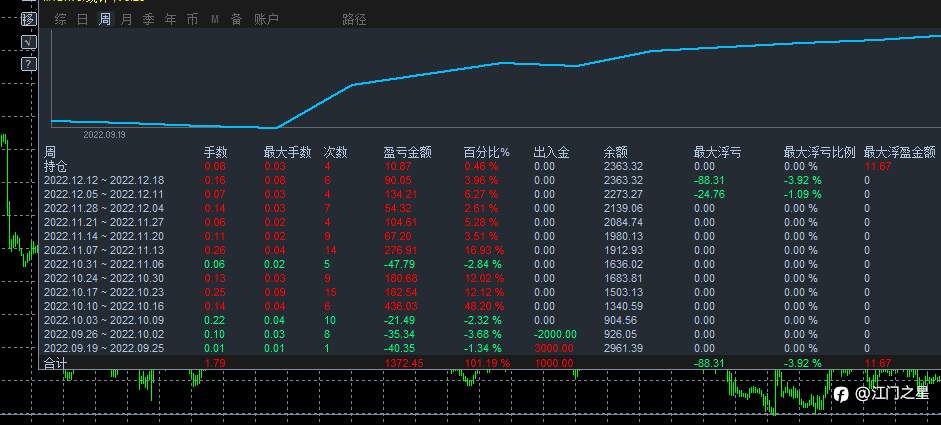The height and width of the screenshot is (425, 941).
Task: Select the 持仓 row label
Action: pos(55,166)
